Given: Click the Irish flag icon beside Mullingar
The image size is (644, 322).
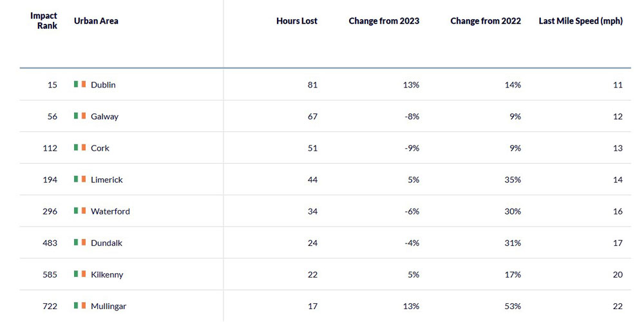Looking at the screenshot, I should click(x=80, y=305).
